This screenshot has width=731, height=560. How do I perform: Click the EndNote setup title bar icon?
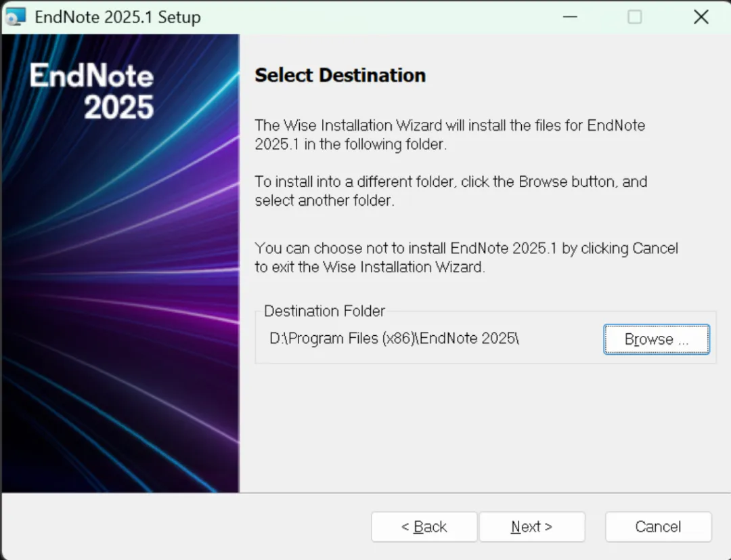(x=16, y=17)
